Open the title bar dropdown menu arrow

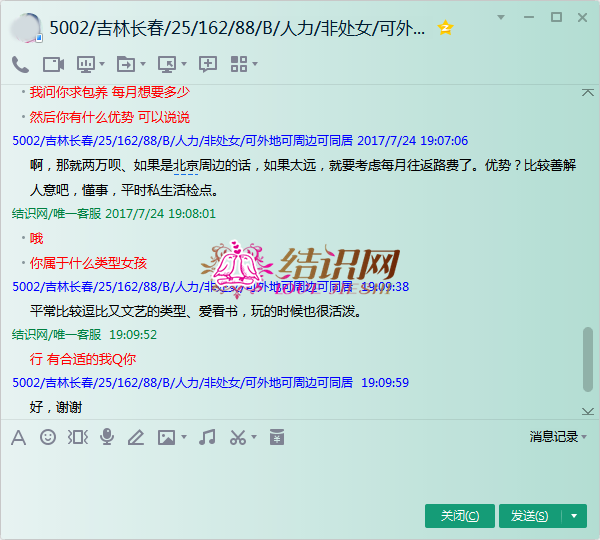click(x=501, y=17)
